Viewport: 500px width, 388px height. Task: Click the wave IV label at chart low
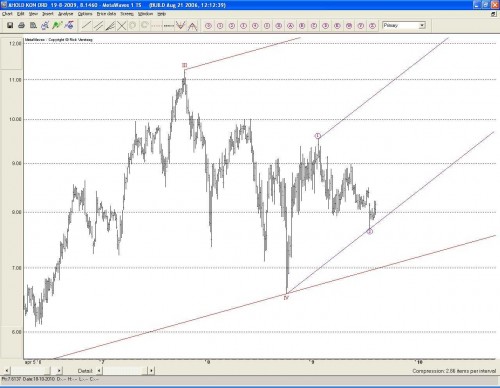coord(286,298)
